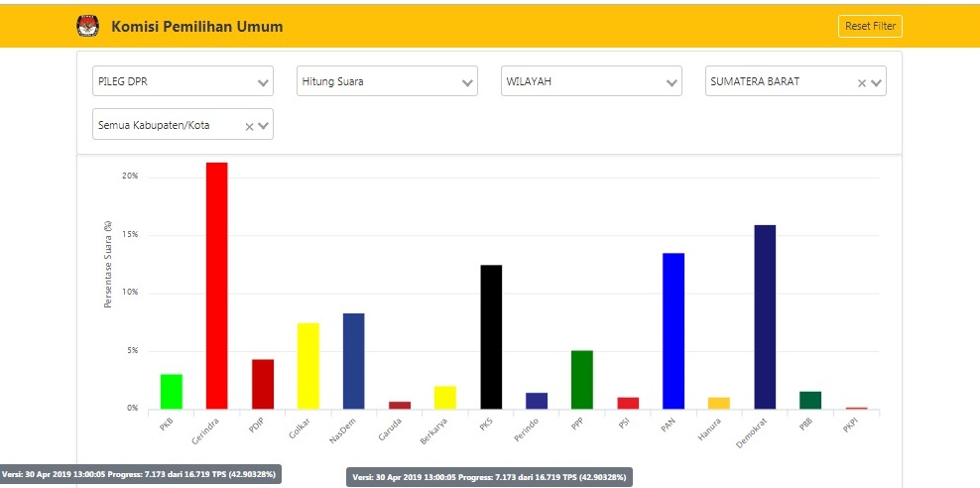The image size is (980, 488).
Task: Click the Berkarya bar in the chart
Action: pyautogui.click(x=445, y=398)
